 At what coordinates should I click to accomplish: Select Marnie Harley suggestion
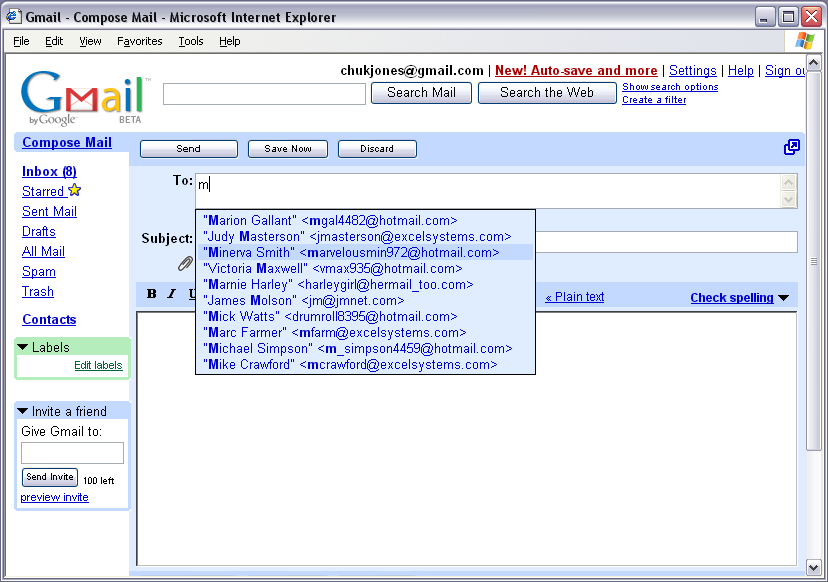click(x=365, y=284)
